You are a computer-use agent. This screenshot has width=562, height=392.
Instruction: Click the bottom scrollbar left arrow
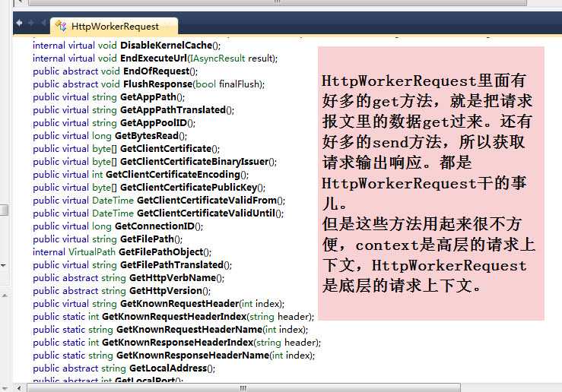(x=19, y=387)
